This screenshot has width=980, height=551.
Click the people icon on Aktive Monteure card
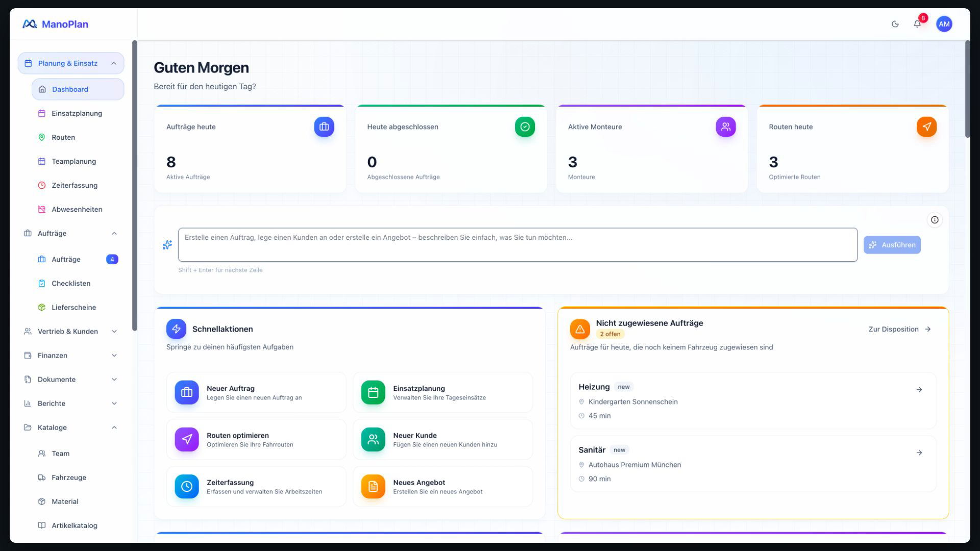pyautogui.click(x=726, y=127)
